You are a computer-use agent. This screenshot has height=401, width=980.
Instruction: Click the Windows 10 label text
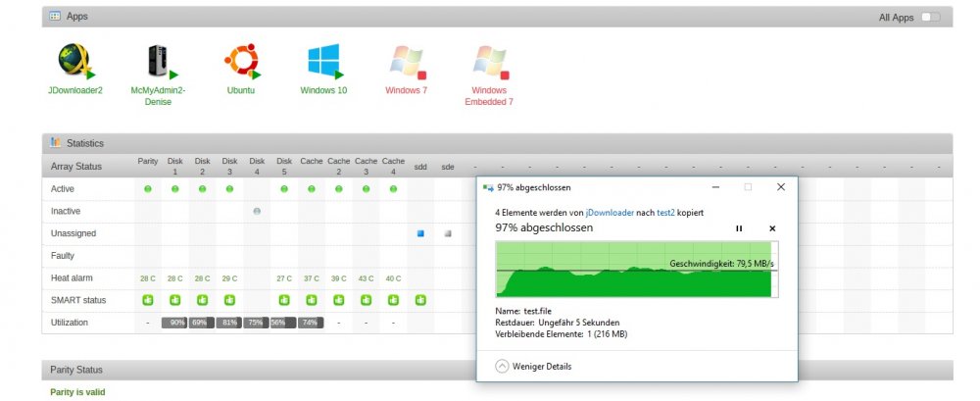(x=323, y=90)
